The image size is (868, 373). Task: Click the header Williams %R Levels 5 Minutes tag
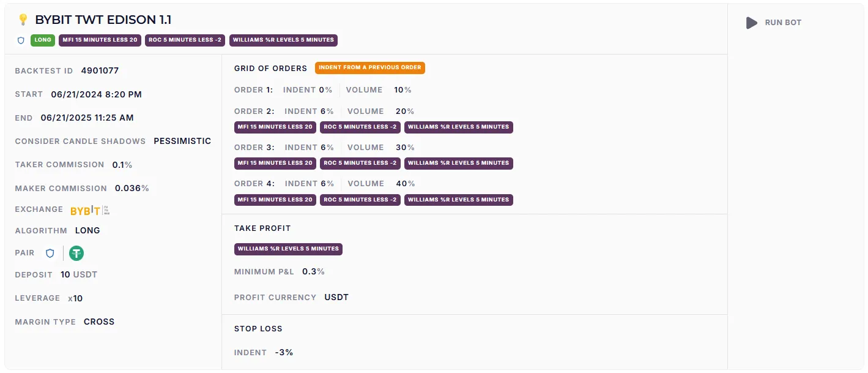[x=283, y=40]
